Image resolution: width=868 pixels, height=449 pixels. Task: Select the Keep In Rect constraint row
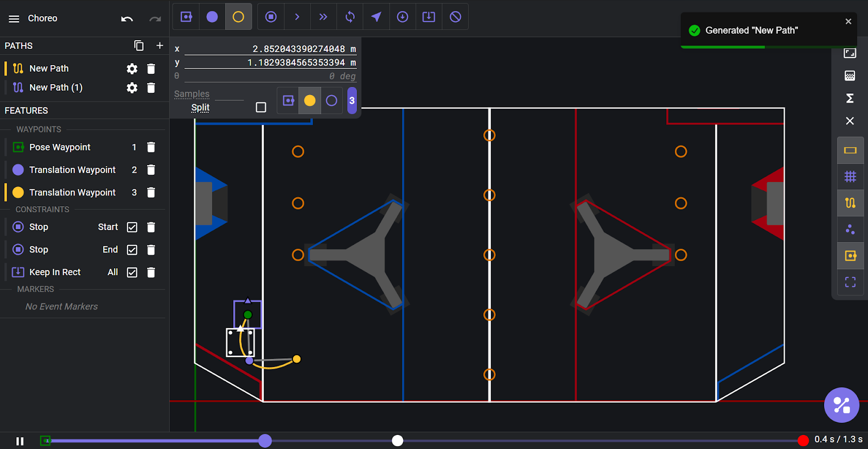point(84,273)
